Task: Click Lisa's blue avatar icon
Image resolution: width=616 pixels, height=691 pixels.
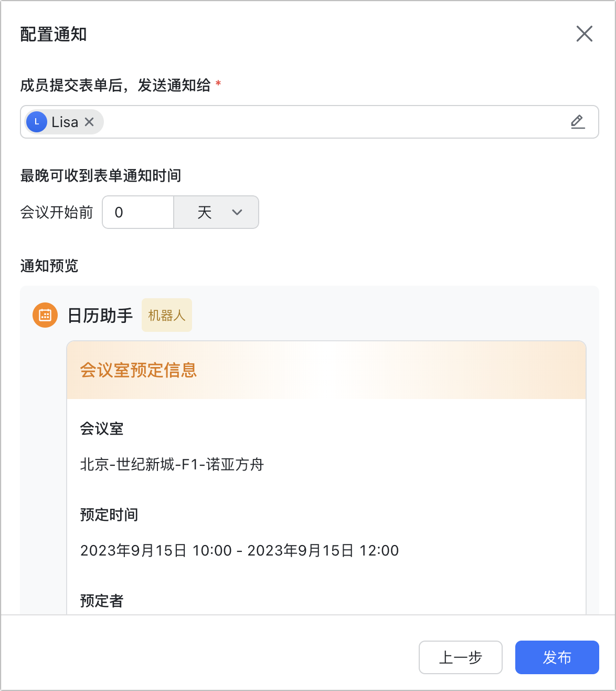Action: pyautogui.click(x=36, y=122)
